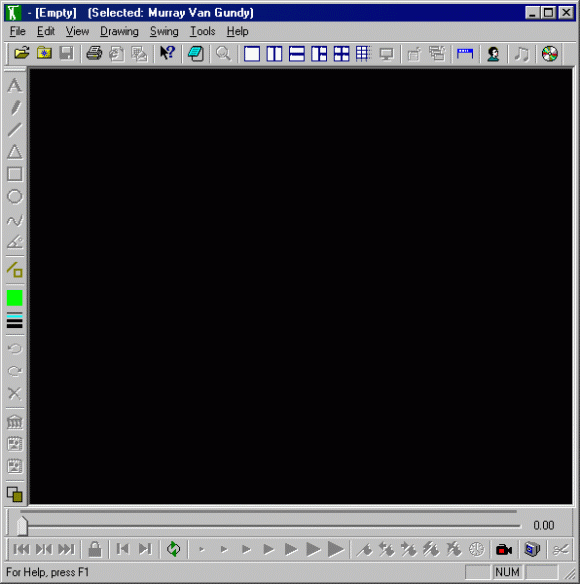Click the golfer application icon in title bar

point(13,13)
